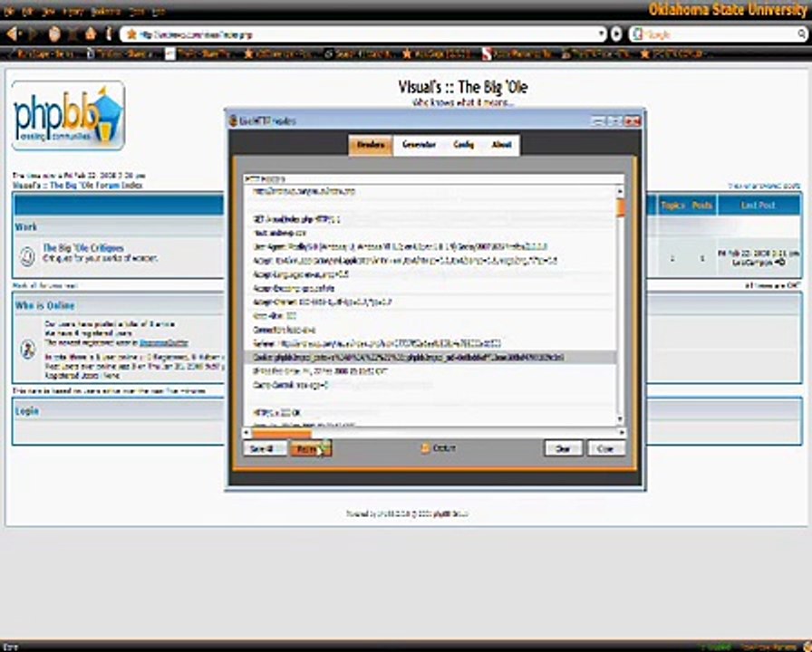Click the latest post arrow icon in Last Post
The height and width of the screenshot is (652, 812).
coord(780,263)
